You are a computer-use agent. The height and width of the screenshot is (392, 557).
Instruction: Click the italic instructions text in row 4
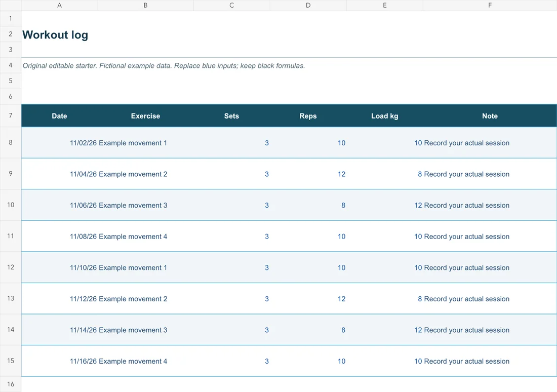click(x=164, y=66)
